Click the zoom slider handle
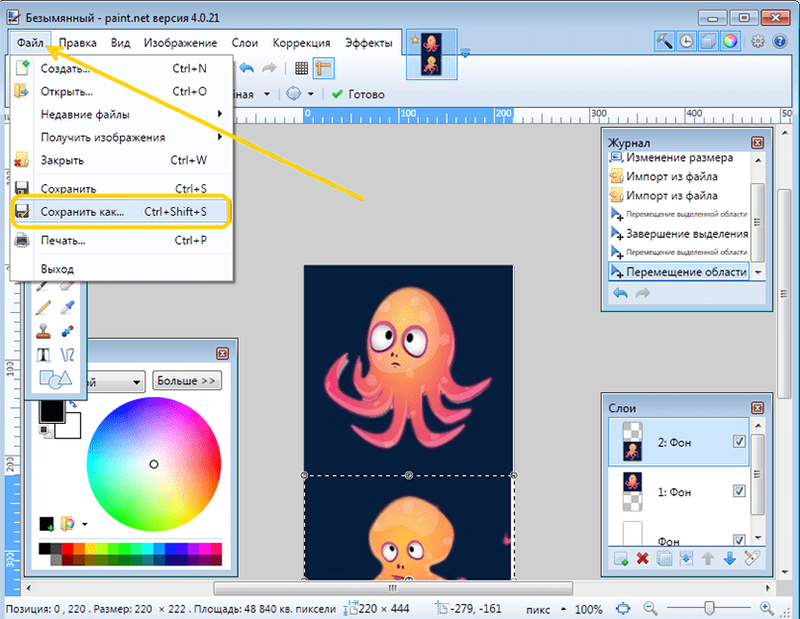This screenshot has height=619, width=800. pos(709,608)
